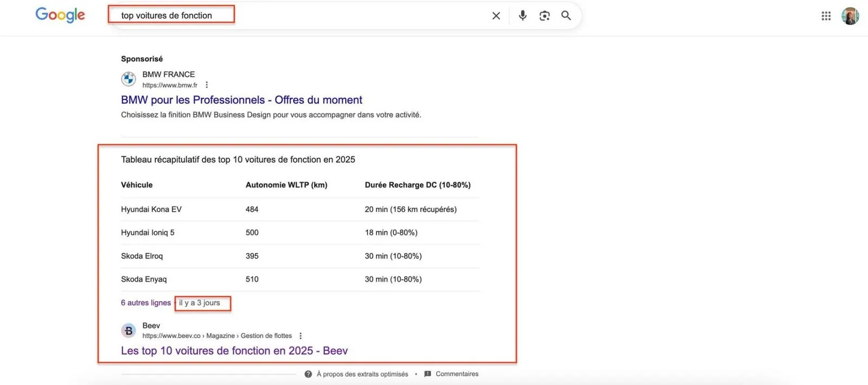Open the Google account avatar
Image resolution: width=868 pixels, height=385 pixels.
click(x=850, y=16)
